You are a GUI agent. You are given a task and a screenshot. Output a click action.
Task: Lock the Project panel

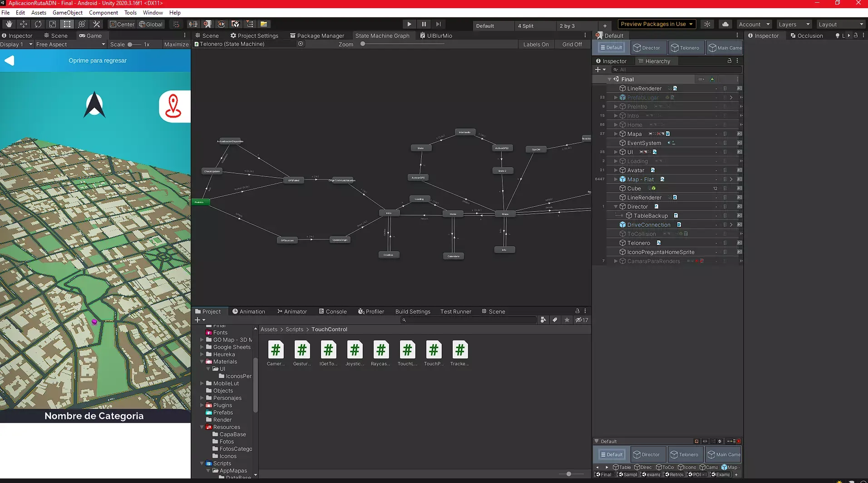point(577,311)
